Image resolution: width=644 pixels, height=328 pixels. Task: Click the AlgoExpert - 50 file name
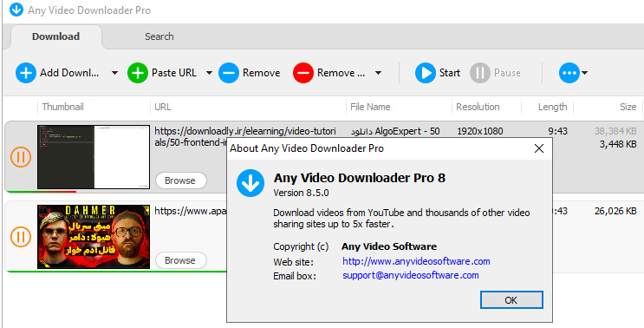pos(395,132)
